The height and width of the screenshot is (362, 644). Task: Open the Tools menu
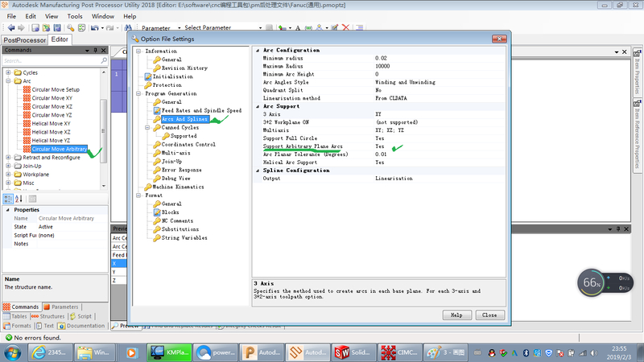click(x=75, y=16)
